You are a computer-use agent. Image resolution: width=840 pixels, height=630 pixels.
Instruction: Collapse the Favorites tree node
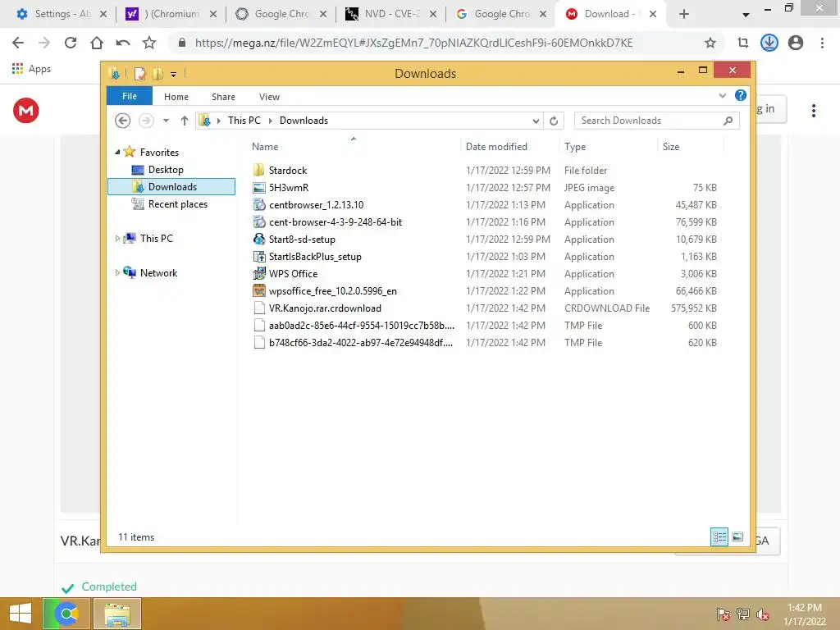coord(117,152)
